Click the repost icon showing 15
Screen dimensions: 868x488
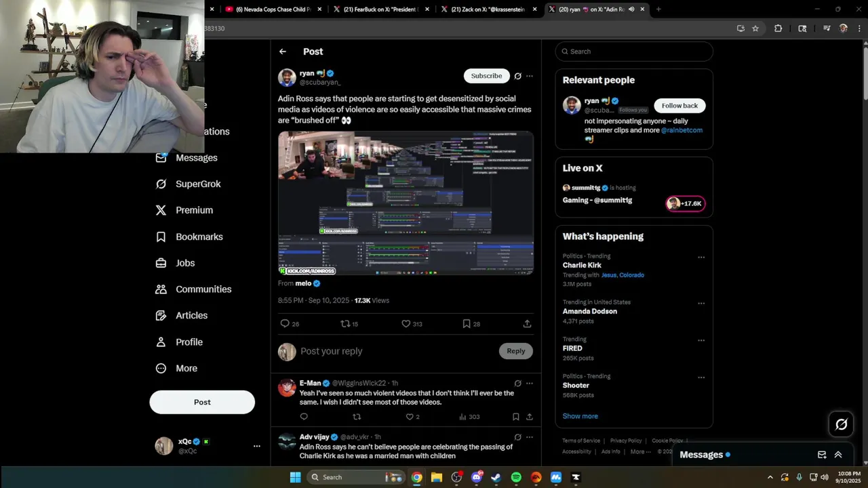(x=344, y=324)
